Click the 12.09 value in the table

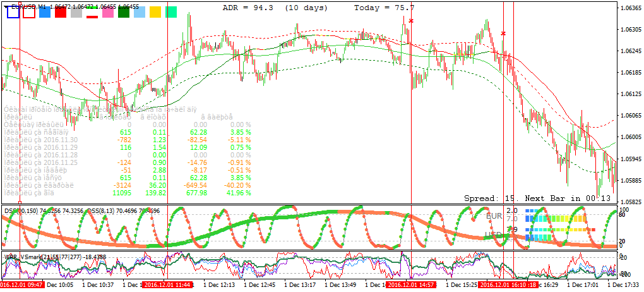tap(199, 147)
